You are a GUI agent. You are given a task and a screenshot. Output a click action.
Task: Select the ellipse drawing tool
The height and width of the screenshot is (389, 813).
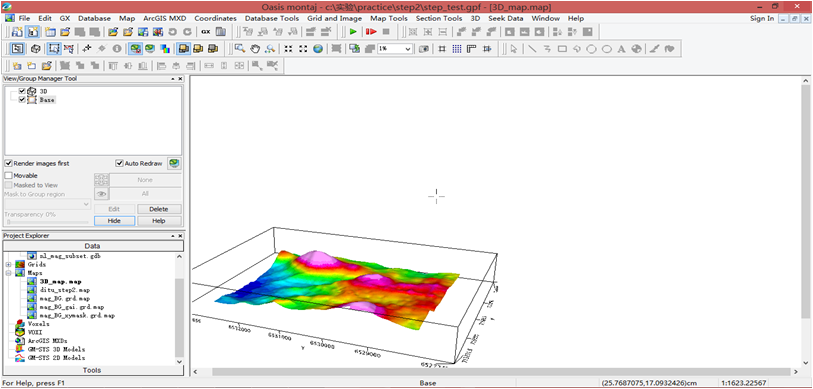coord(606,49)
